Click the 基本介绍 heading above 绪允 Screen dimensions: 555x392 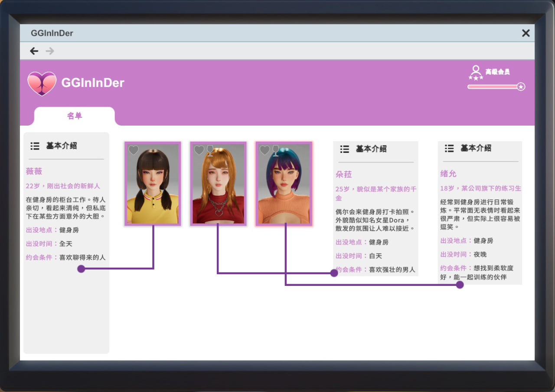[476, 148]
